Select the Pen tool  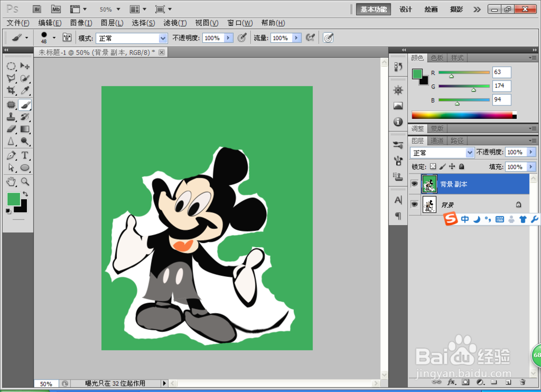(x=11, y=155)
